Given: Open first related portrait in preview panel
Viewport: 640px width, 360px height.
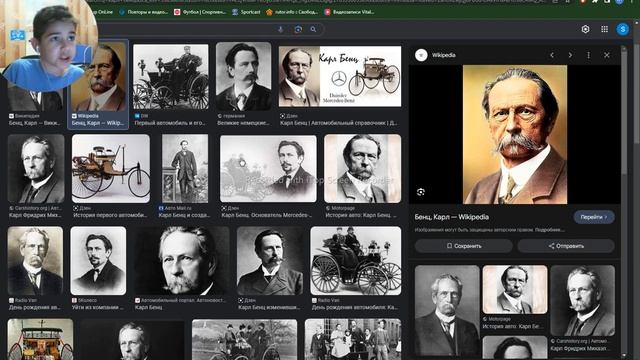Looking at the screenshot, I should pyautogui.click(x=447, y=311).
